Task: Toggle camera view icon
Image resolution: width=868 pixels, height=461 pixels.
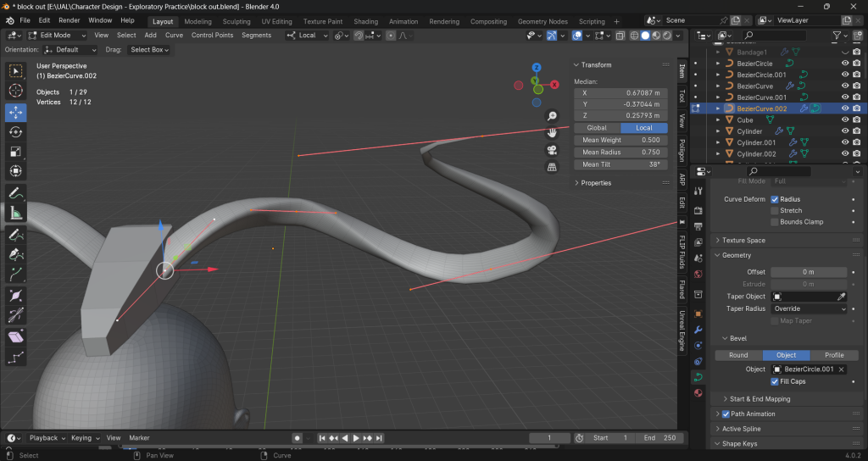Action: [x=552, y=151]
